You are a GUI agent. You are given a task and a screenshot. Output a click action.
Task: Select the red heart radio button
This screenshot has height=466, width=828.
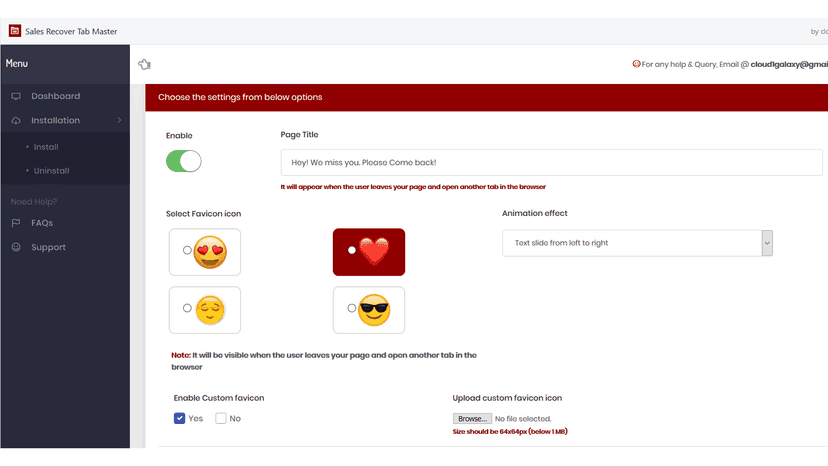click(352, 250)
